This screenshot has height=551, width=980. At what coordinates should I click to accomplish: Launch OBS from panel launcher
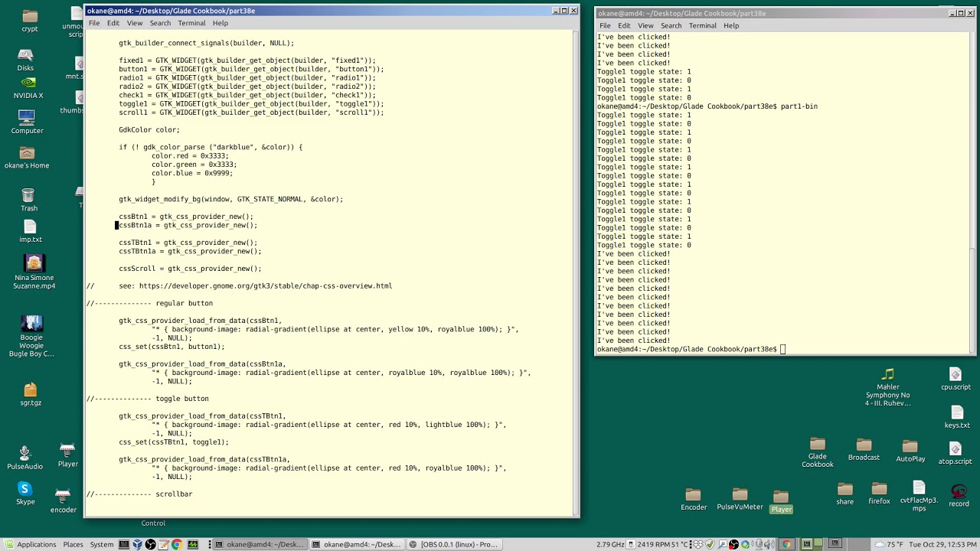click(x=150, y=544)
